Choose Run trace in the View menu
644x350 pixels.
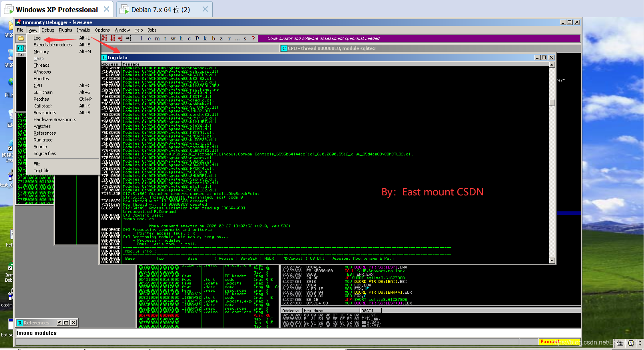tap(63, 140)
